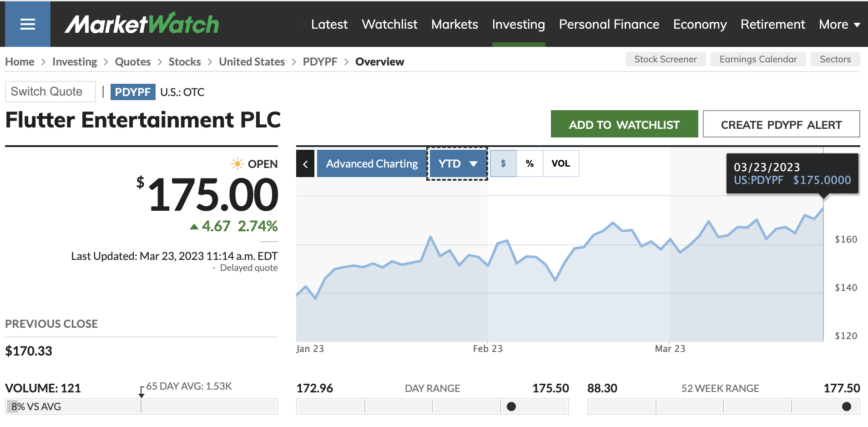Click the United States breadcrumb
The image size is (868, 427).
252,61
